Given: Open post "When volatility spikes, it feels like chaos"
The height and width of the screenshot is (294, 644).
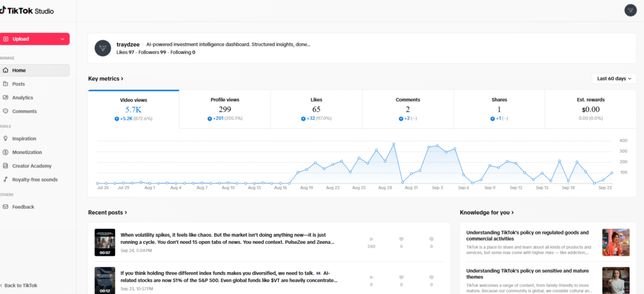Looking at the screenshot, I should [227, 238].
